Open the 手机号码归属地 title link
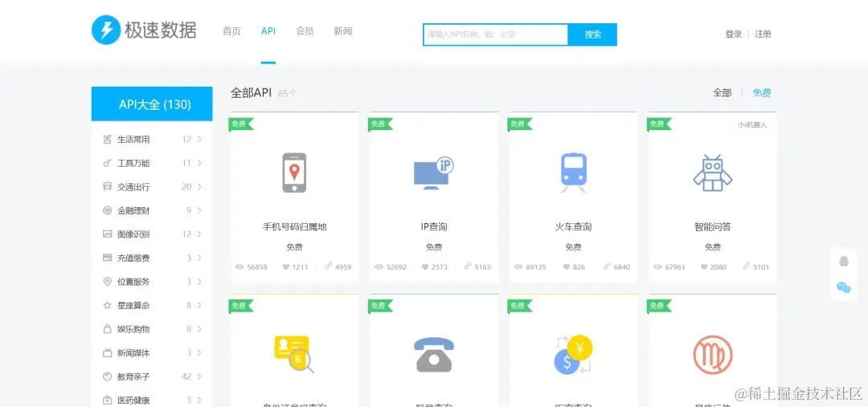This screenshot has width=868, height=407. [294, 226]
